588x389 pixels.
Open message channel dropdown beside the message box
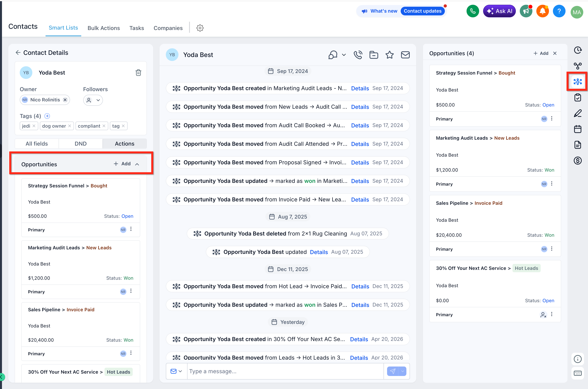point(176,371)
